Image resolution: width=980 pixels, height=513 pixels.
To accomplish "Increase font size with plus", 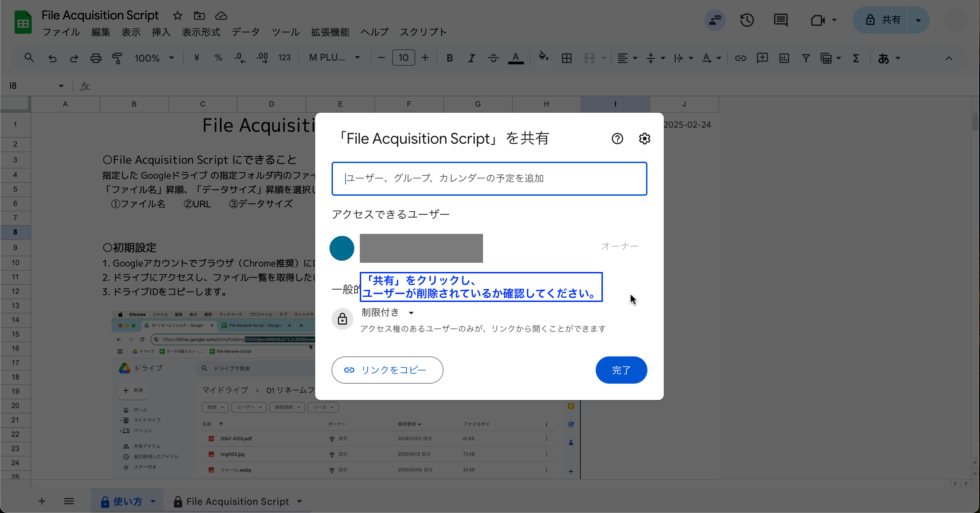I will click(425, 58).
